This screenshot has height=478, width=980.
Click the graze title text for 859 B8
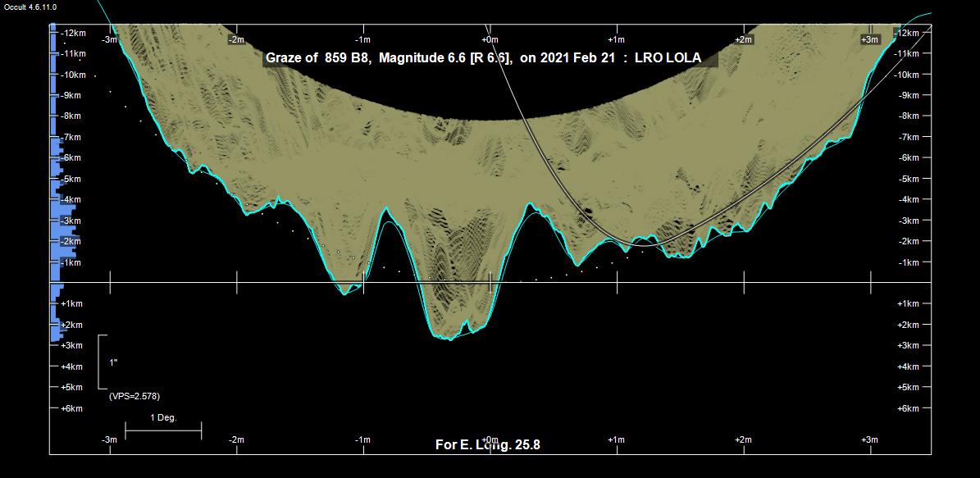tap(483, 59)
